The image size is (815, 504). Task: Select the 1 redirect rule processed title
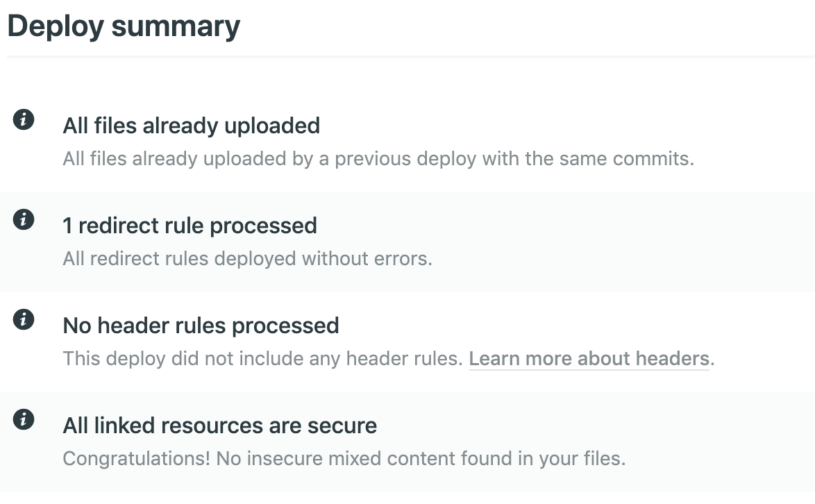coord(190,226)
